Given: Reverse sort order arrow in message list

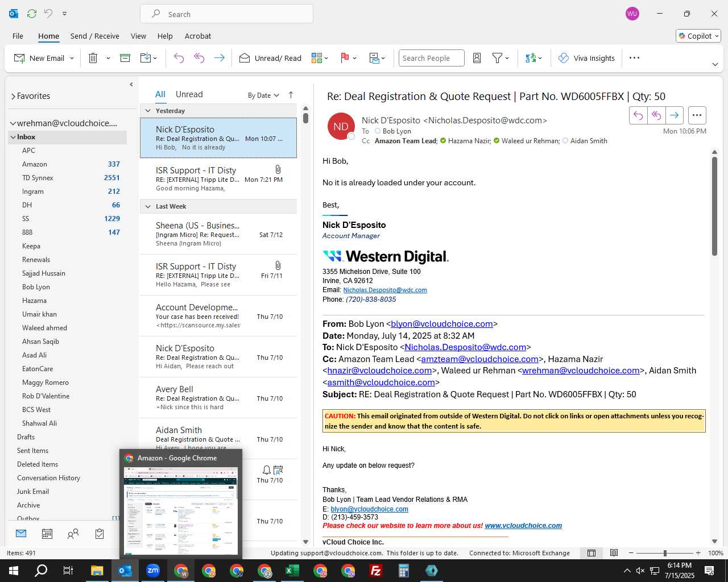Looking at the screenshot, I should [291, 95].
